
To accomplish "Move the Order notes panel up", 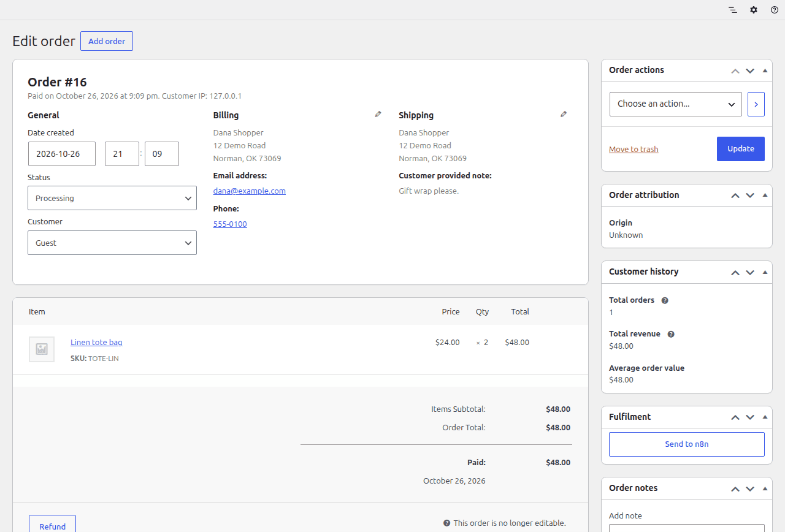I will pos(735,488).
